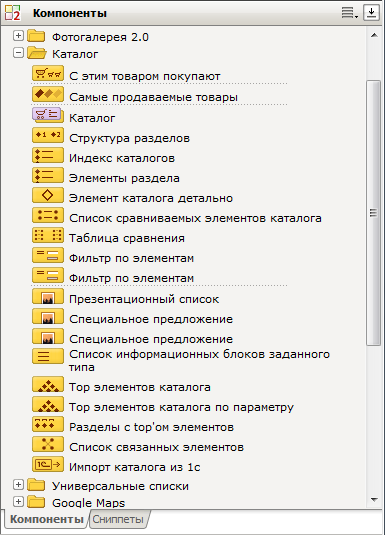
Task: Collapse the Каталог folder
Action: pos(18,53)
